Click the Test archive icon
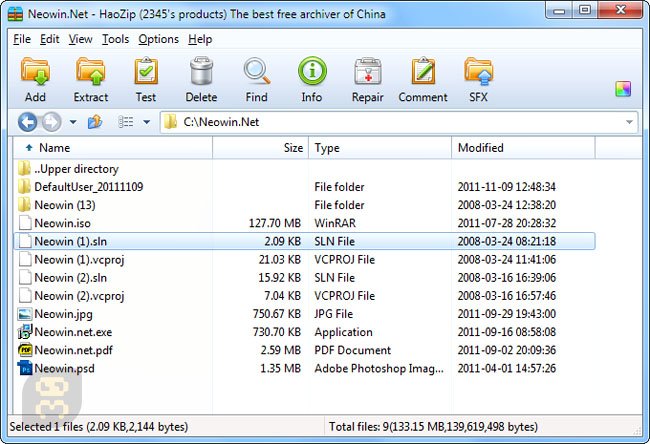The width and height of the screenshot is (650, 444). [x=146, y=71]
